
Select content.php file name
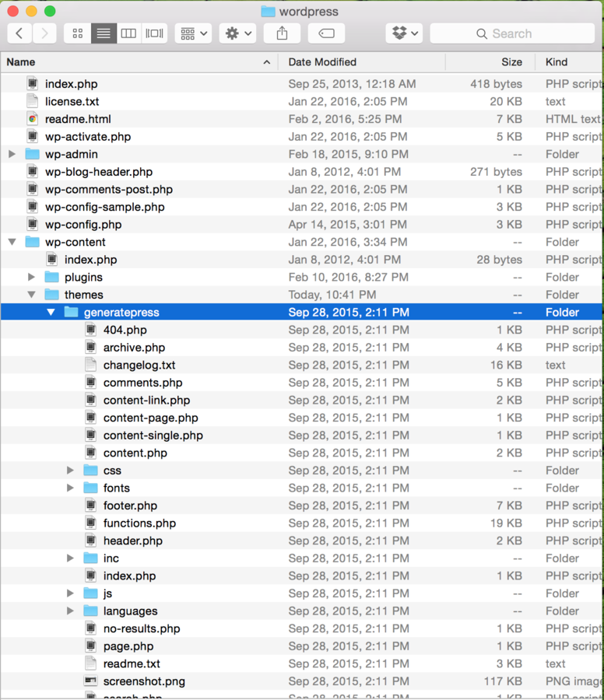click(135, 453)
